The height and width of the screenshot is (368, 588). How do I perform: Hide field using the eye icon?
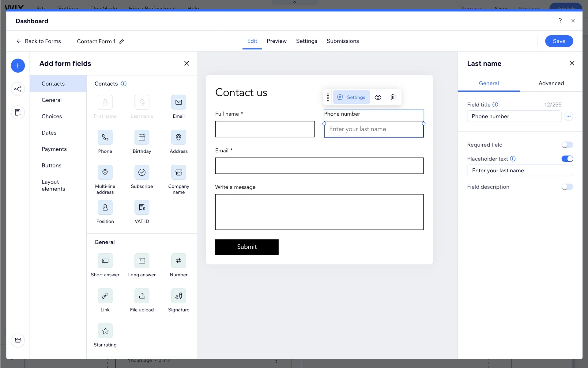pos(378,97)
